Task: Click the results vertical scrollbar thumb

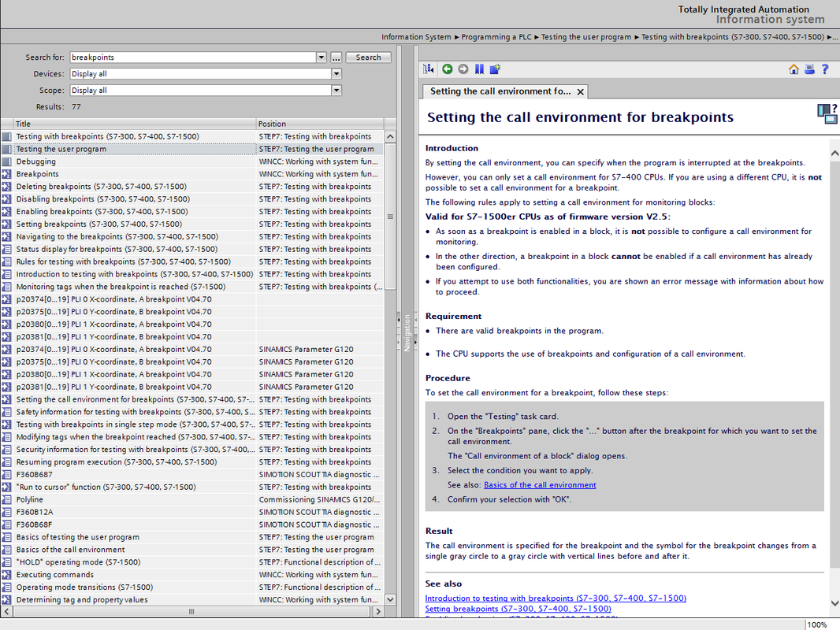Action: [x=391, y=217]
